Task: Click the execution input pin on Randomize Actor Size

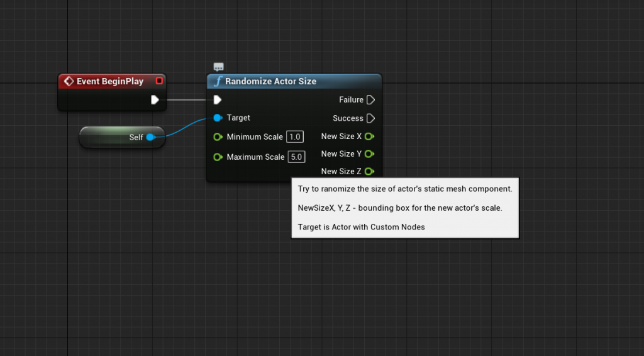Action: tap(217, 100)
